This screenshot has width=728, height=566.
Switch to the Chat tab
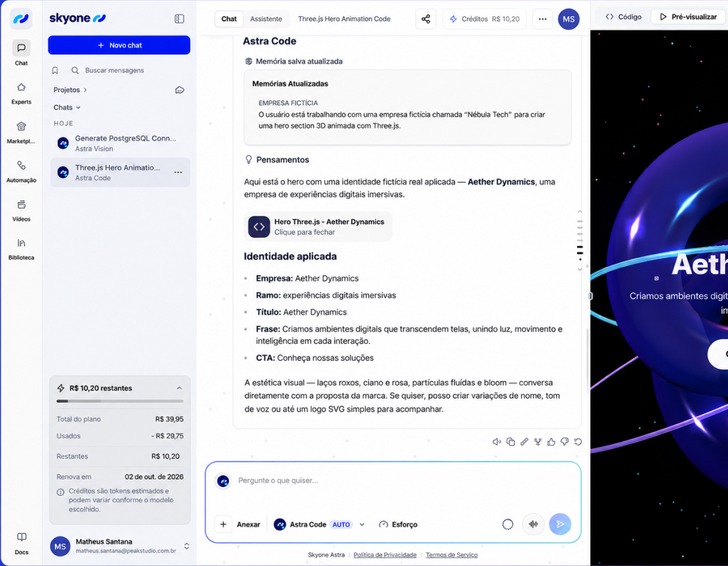pos(229,19)
